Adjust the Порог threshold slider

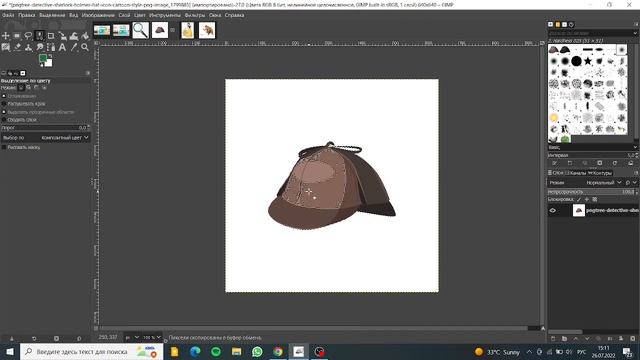click(45, 128)
